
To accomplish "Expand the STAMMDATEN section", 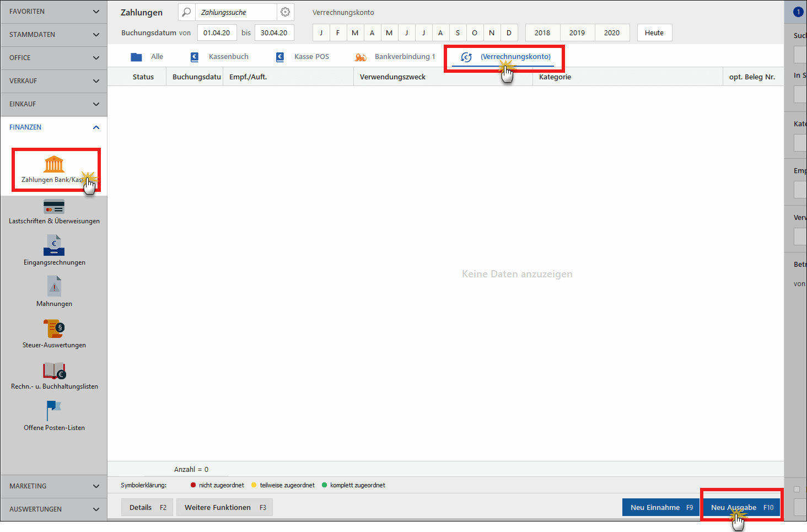I will 54,35.
